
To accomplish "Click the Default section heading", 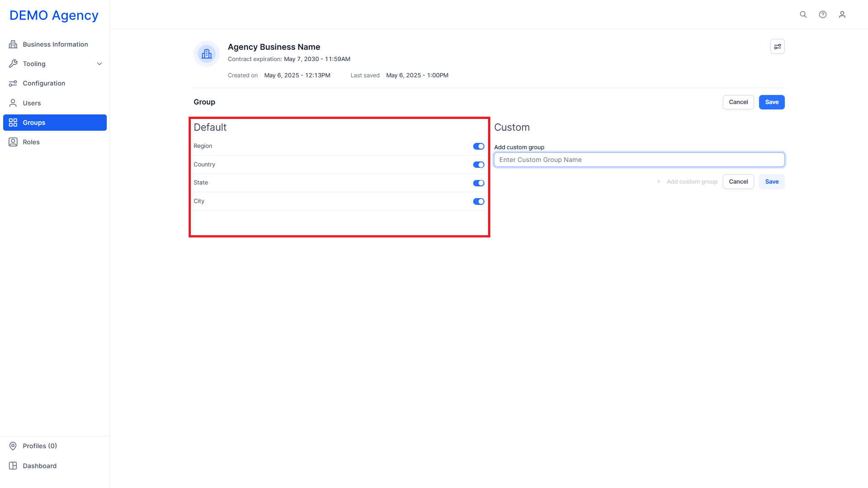I will [210, 128].
